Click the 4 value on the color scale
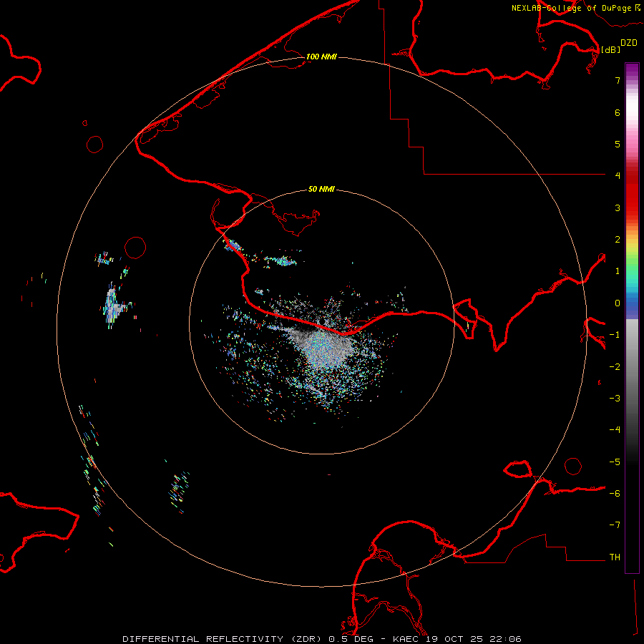 [x=618, y=176]
